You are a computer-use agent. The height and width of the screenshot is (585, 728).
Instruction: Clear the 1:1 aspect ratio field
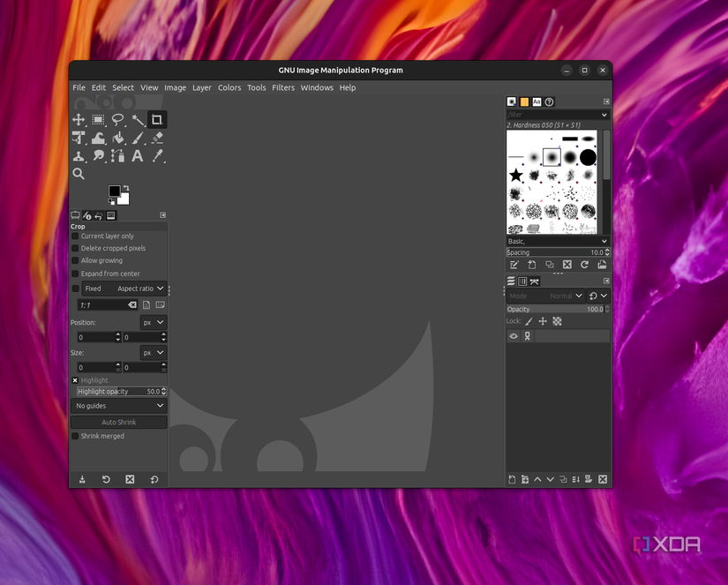tap(132, 305)
